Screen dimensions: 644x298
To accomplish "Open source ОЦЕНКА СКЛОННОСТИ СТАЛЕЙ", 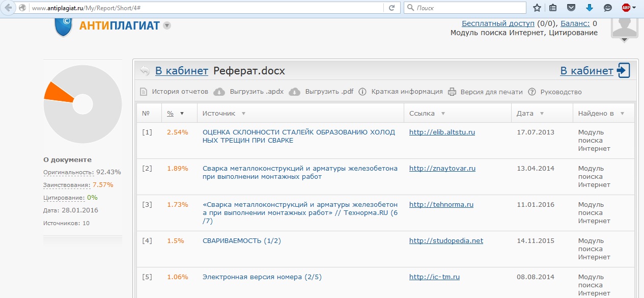I will click(x=299, y=136).
